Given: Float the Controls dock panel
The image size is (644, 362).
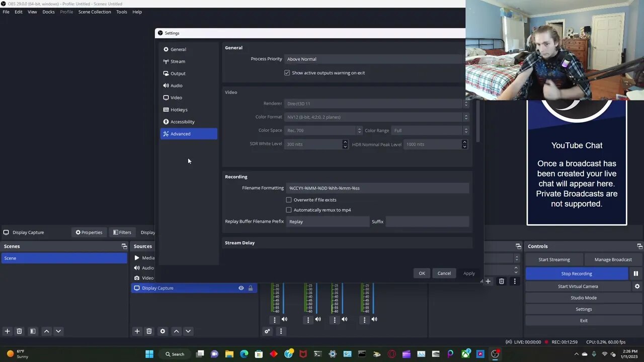Looking at the screenshot, I should [x=639, y=246].
